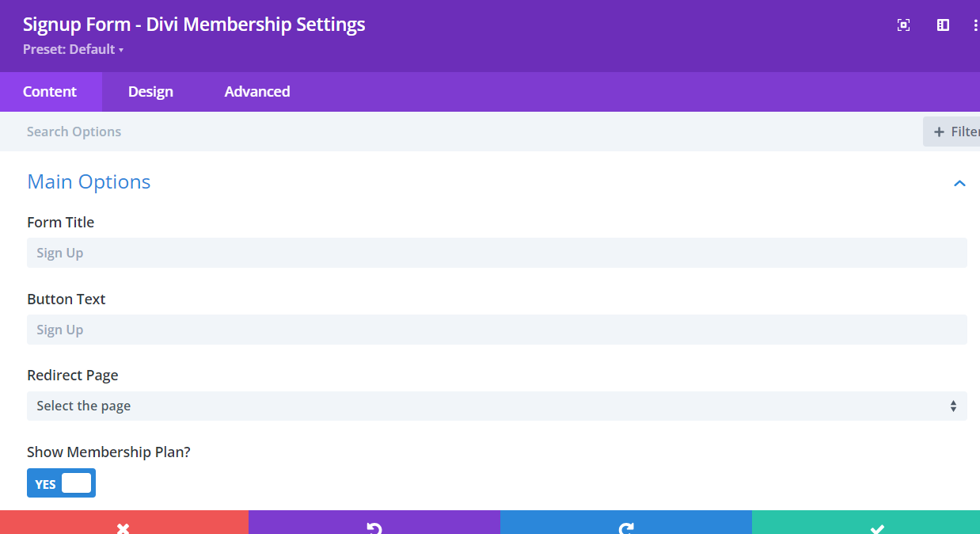Click inside the Button Text field
980x534 pixels.
497,329
